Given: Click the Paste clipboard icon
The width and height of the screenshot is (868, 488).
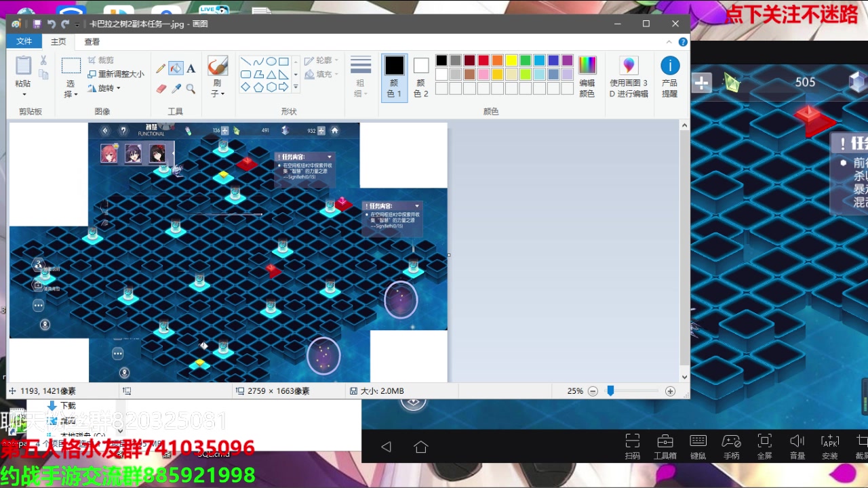Looking at the screenshot, I should tap(23, 66).
